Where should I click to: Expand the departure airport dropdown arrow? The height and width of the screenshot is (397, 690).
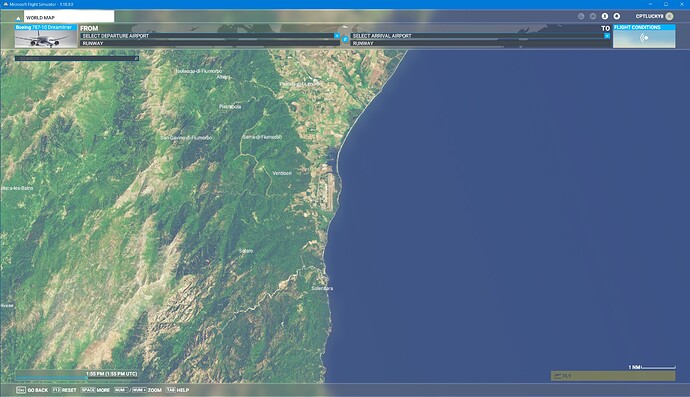click(x=337, y=36)
